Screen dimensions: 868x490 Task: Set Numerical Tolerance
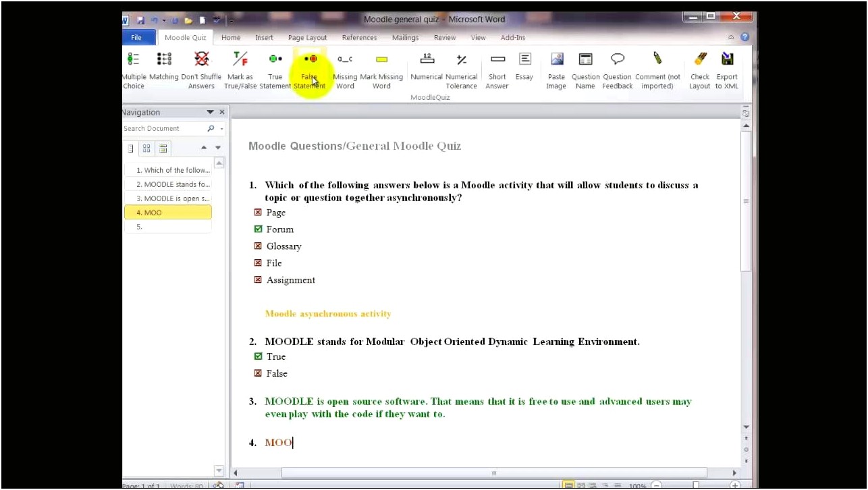[462, 70]
